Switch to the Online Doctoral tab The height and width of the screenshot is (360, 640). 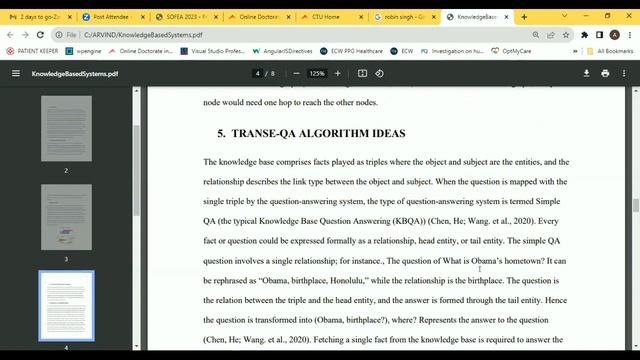(258, 17)
